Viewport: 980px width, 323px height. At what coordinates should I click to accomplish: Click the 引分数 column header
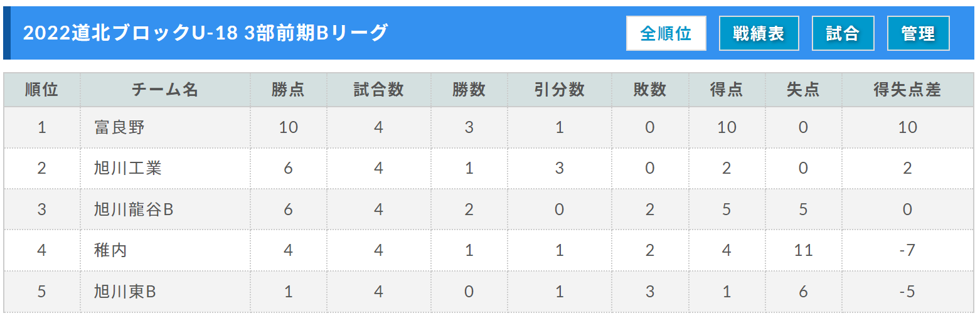tap(560, 90)
